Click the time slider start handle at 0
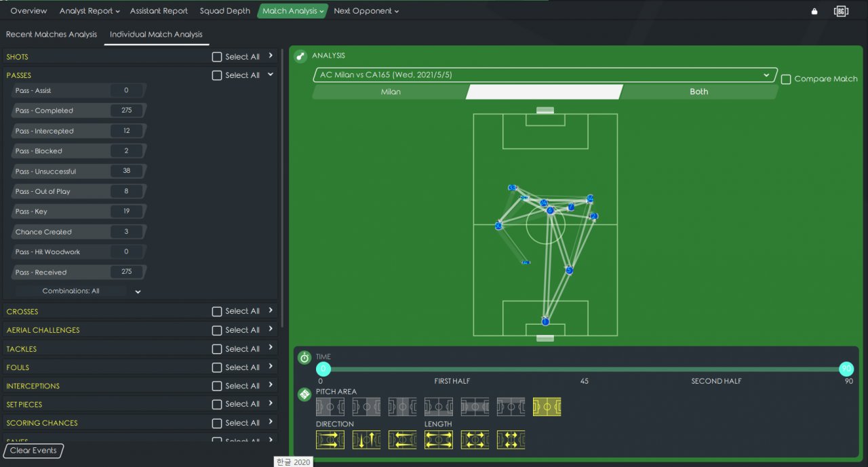868x467 pixels. pyautogui.click(x=323, y=369)
